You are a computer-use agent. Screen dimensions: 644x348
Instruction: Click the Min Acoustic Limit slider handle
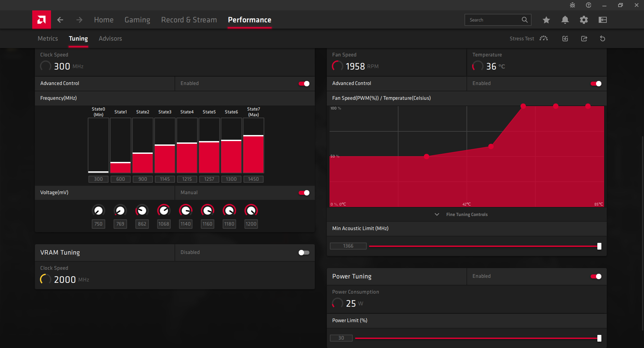(x=599, y=246)
